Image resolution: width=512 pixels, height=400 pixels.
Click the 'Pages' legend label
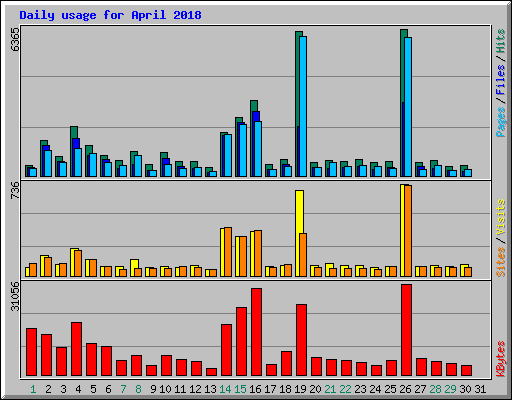(500, 122)
